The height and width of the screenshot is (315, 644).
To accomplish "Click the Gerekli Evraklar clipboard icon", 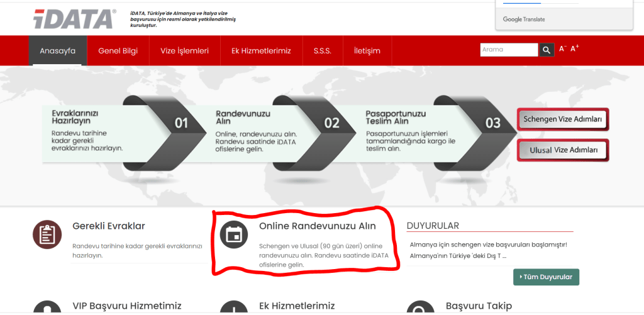I will pos(47,235).
